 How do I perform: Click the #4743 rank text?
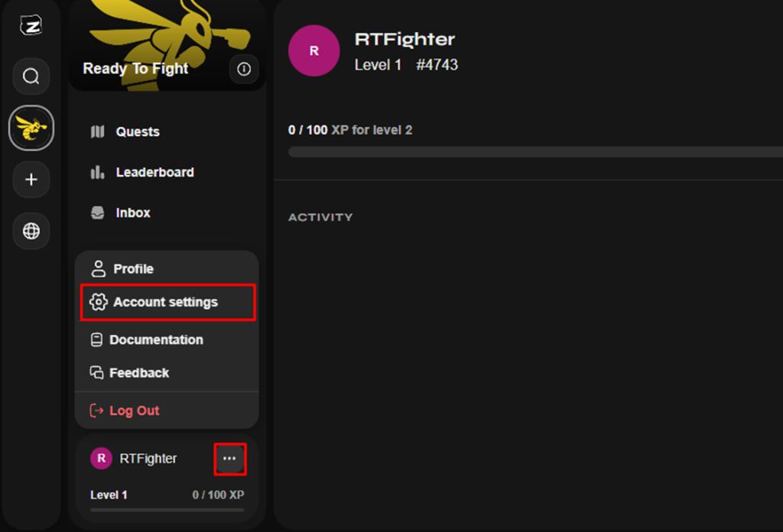437,65
